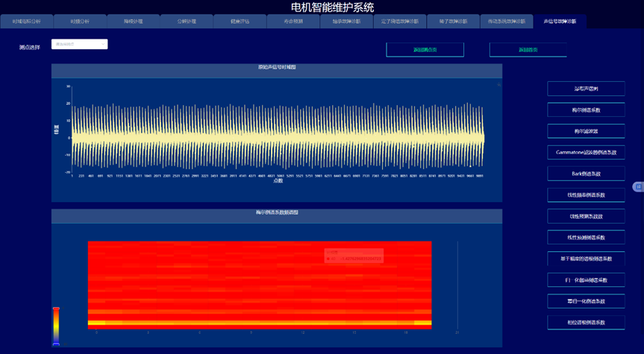Click the heatmap color scale slider bar
Image resolution: width=644 pixels, height=354 pixels.
tap(56, 326)
